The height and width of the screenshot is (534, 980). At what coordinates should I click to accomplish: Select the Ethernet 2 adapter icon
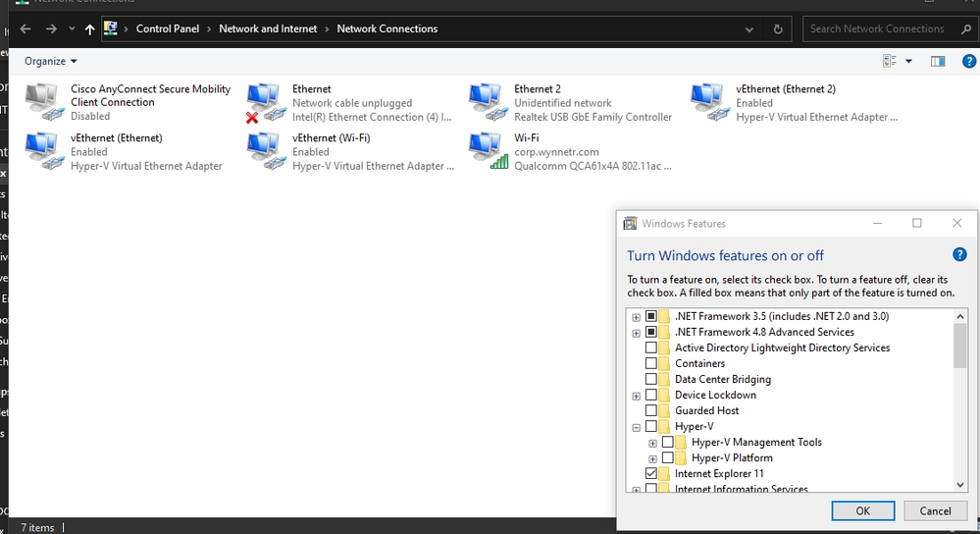[x=489, y=102]
